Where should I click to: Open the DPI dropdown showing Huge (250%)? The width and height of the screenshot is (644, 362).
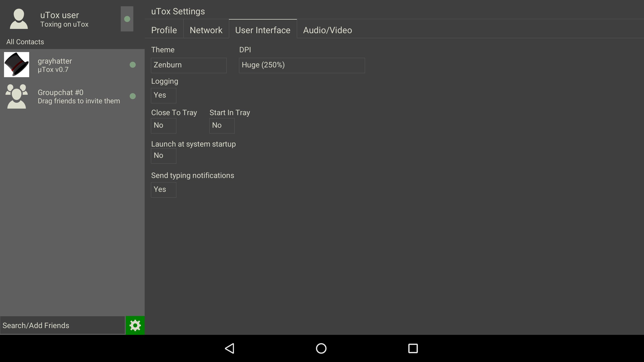click(301, 65)
